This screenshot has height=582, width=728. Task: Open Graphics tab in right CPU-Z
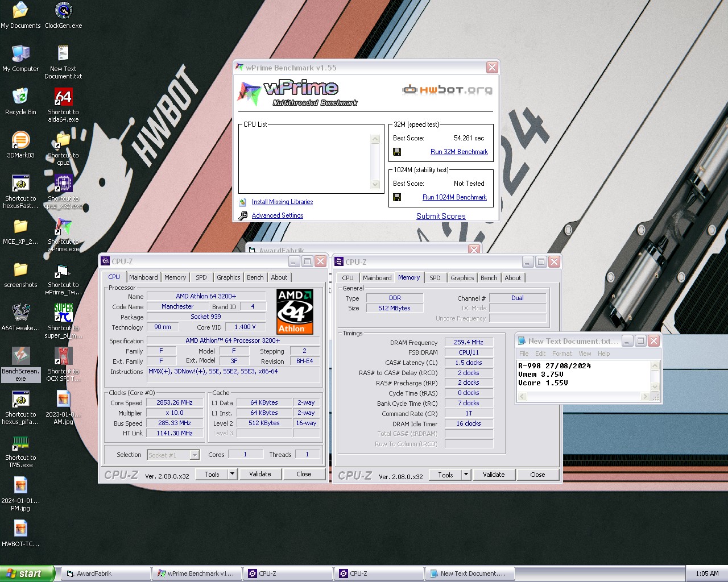pos(462,278)
